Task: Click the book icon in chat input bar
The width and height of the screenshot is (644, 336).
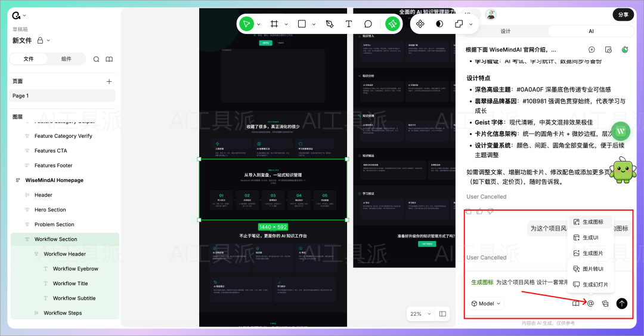Action: [576, 304]
